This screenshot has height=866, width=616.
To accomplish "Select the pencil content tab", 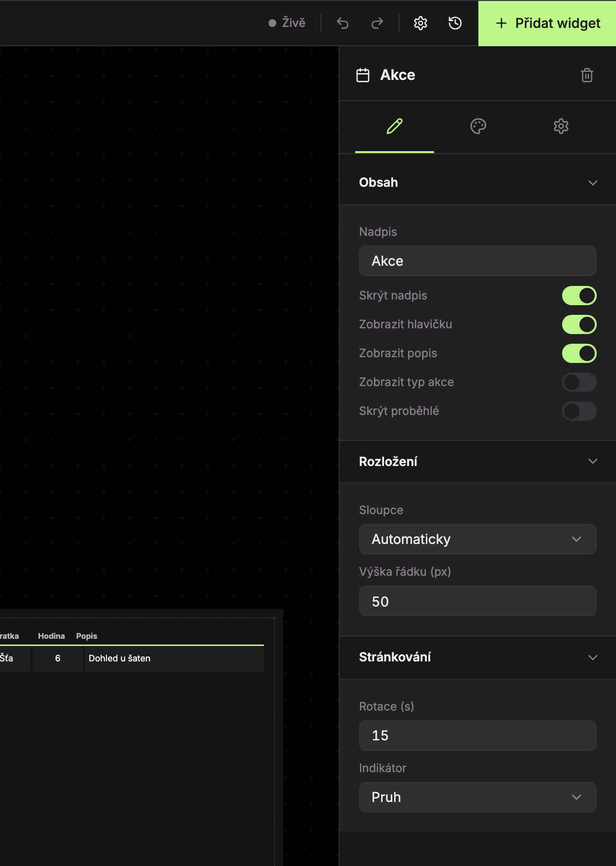I will point(395,127).
